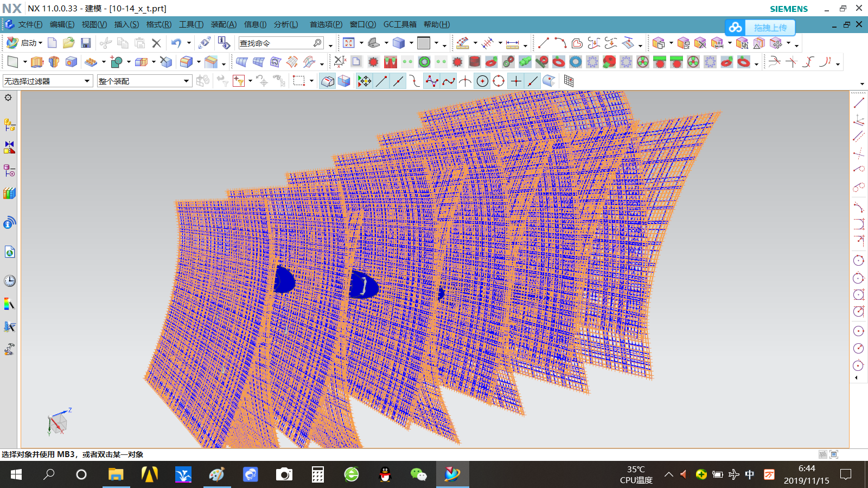Expand the rendering style dropdown arrow
The height and width of the screenshot is (488, 868).
pyautogui.click(x=411, y=43)
